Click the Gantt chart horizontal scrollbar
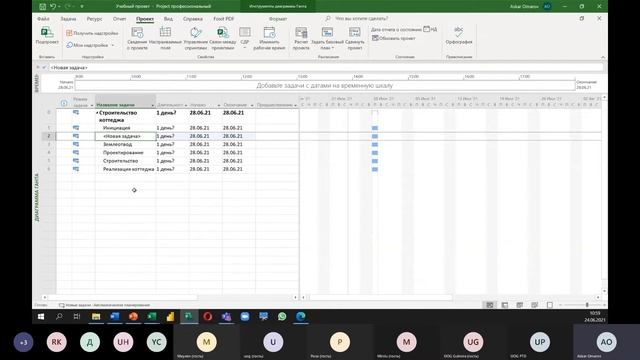This screenshot has height=360, width=640. point(380,298)
